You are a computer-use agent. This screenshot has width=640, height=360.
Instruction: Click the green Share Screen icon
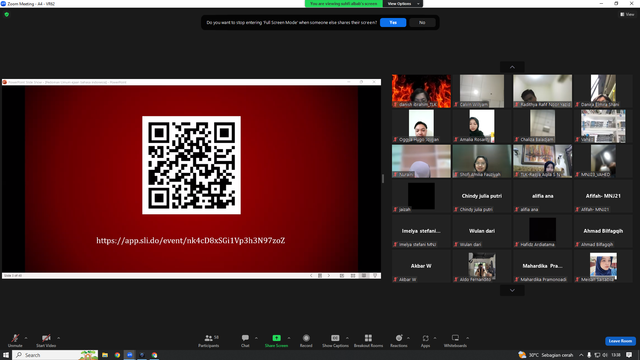pyautogui.click(x=276, y=338)
